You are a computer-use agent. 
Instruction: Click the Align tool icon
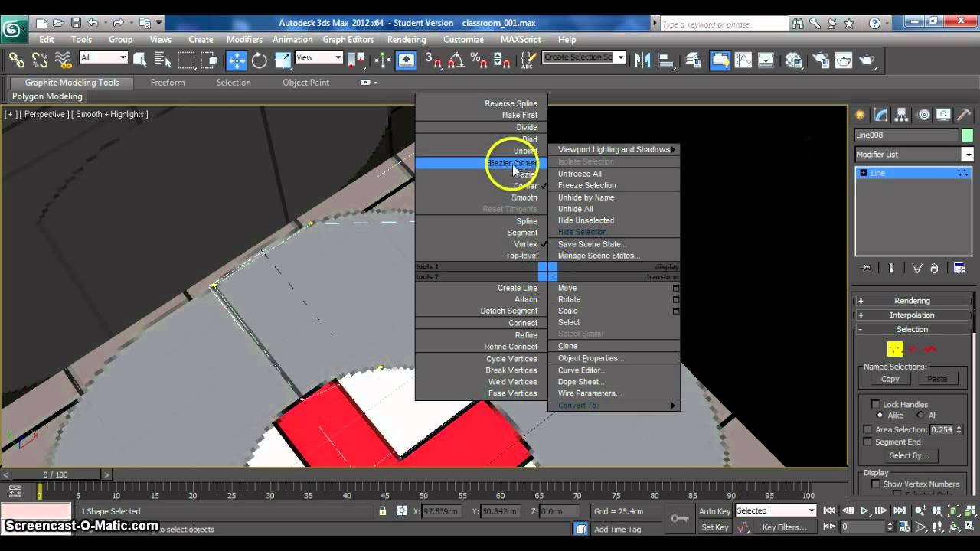(x=665, y=60)
